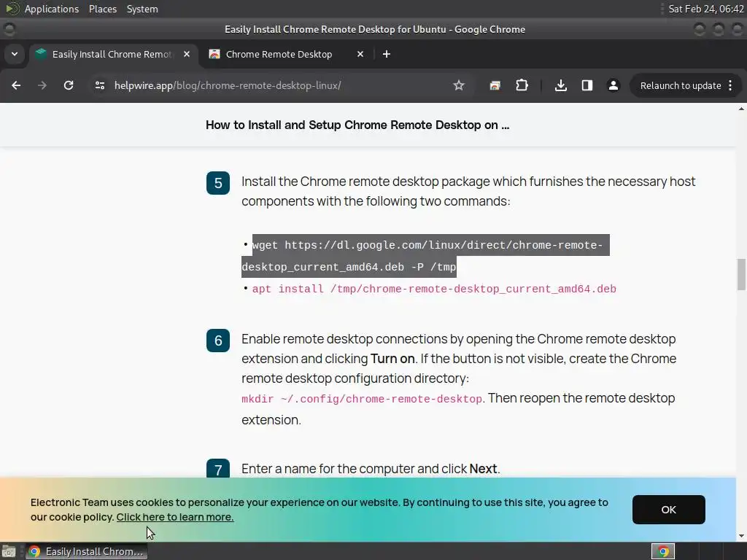Viewport: 747px width, 560px height.
Task: Open the profile avatar menu
Action: click(x=613, y=85)
